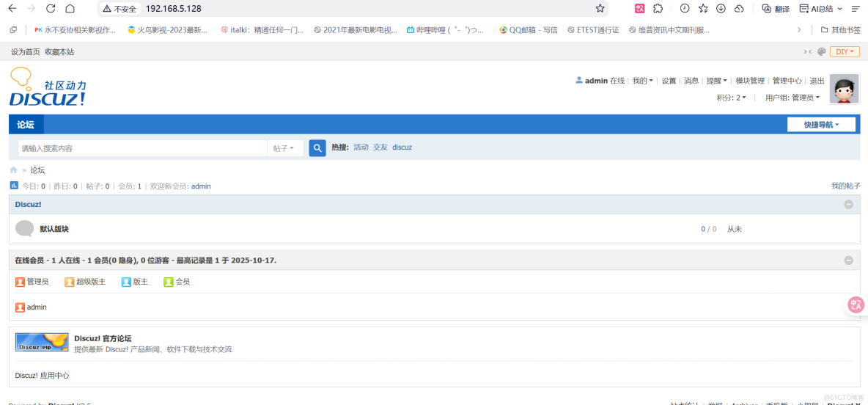Viewport: 868px width, 405px height.
Task: Click the orange admin icon beside the admin username
Action: (x=20, y=307)
